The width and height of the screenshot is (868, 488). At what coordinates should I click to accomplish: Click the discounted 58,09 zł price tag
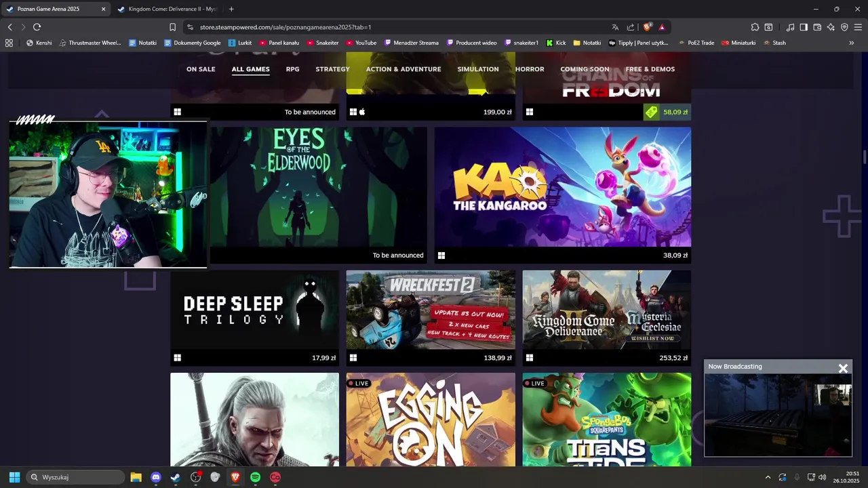coord(667,112)
